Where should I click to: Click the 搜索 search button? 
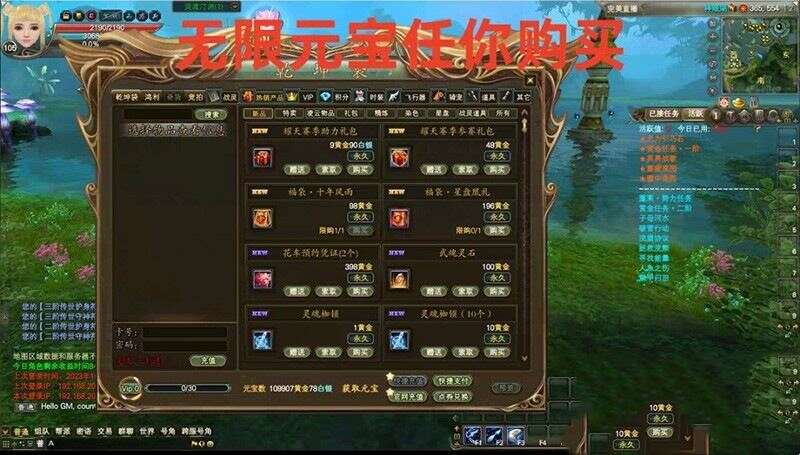210,114
